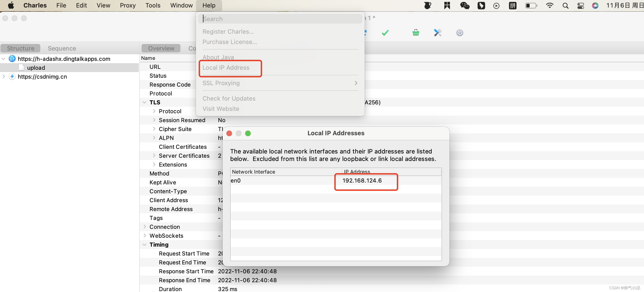Image resolution: width=644 pixels, height=292 pixels.
Task: Choose Local IP Address menu item
Action: tap(226, 68)
